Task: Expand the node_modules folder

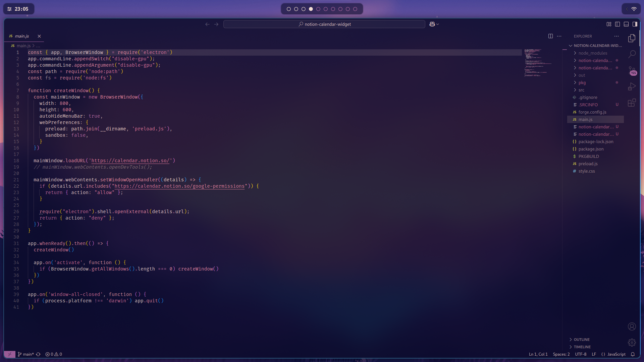Action: point(596,53)
